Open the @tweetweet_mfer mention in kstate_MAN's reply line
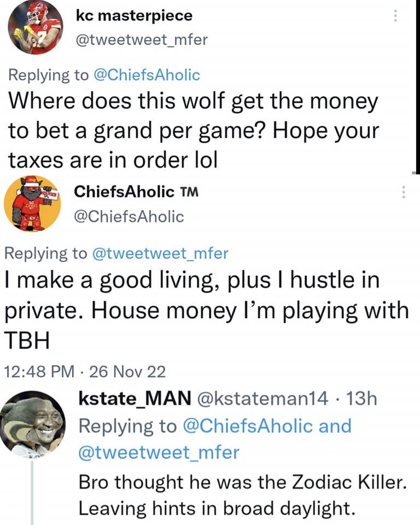 [159, 452]
